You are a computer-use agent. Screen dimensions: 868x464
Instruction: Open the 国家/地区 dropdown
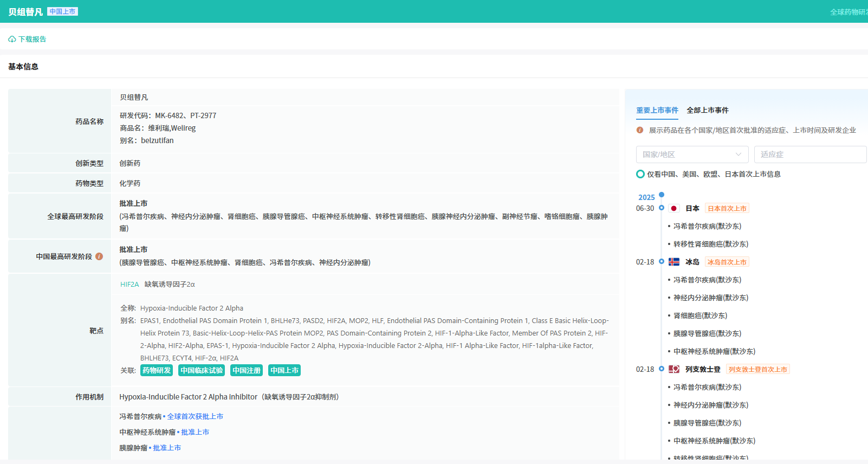click(692, 154)
